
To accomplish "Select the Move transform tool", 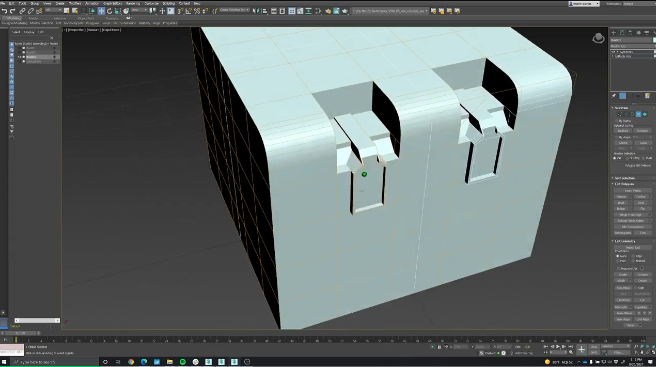I will [x=101, y=11].
